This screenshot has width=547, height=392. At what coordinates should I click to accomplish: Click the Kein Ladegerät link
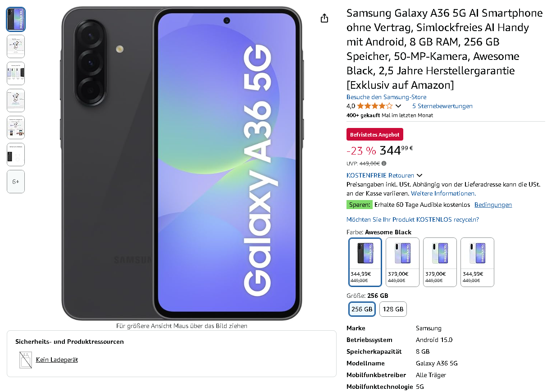[57, 360]
